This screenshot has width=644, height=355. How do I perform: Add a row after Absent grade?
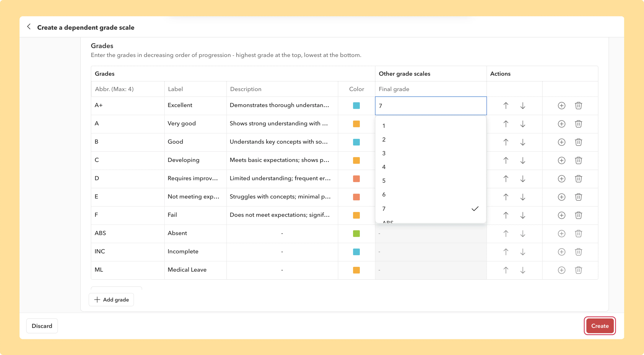pyautogui.click(x=561, y=233)
